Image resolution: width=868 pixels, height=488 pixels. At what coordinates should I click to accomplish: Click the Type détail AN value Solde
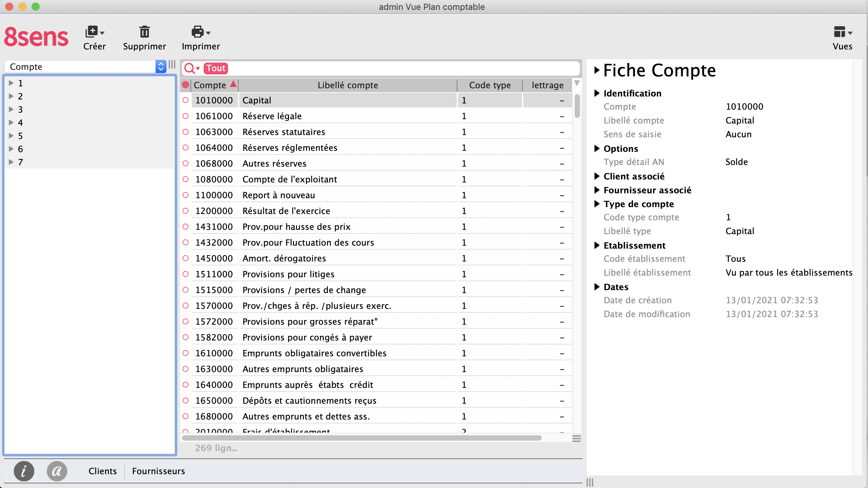736,162
